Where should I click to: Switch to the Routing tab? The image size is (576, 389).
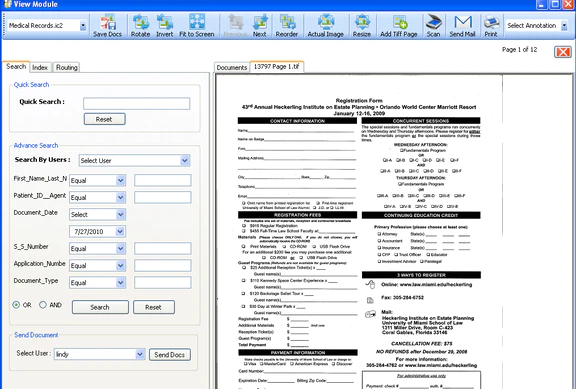66,67
